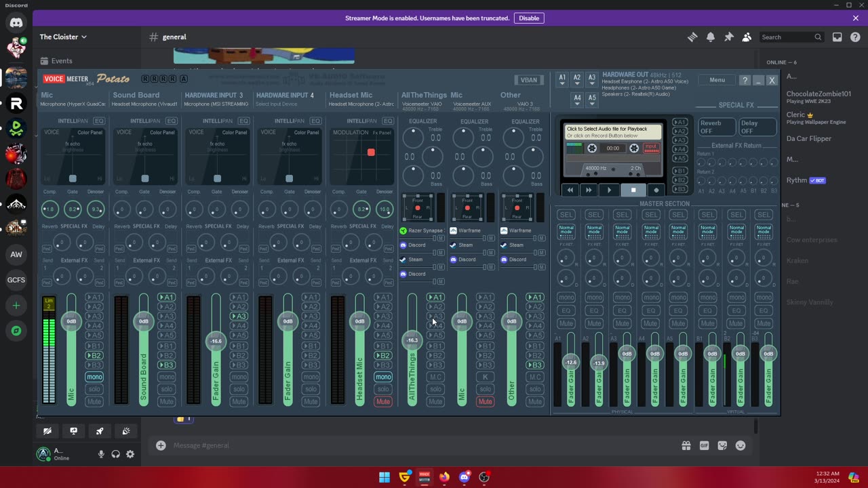This screenshot has height=488, width=868.
Task: Rewind the Voicemeeter cassette recorder
Action: point(570,190)
